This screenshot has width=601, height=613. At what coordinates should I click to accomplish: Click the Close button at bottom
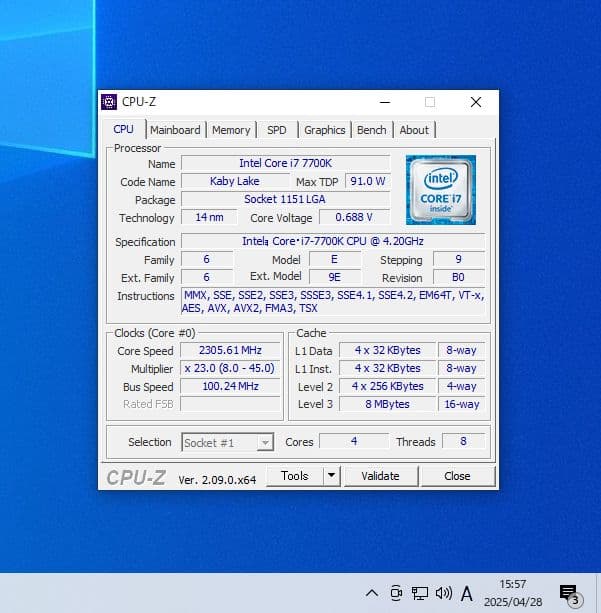point(457,476)
